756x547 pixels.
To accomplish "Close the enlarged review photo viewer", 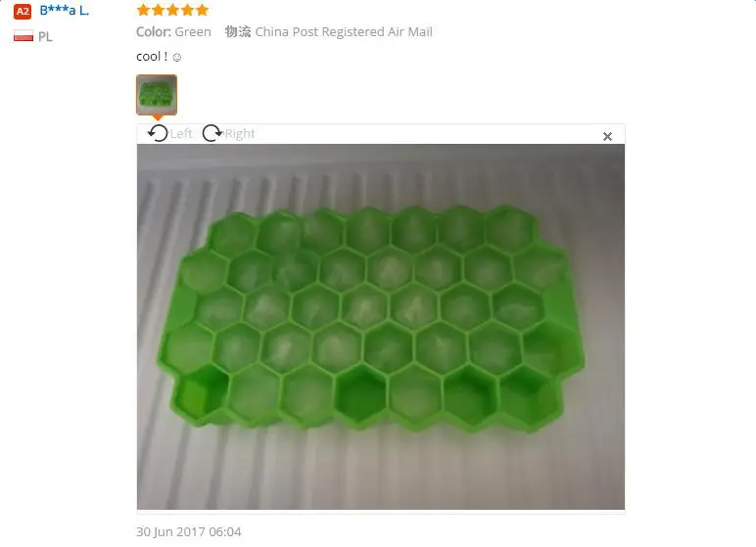I will click(607, 136).
